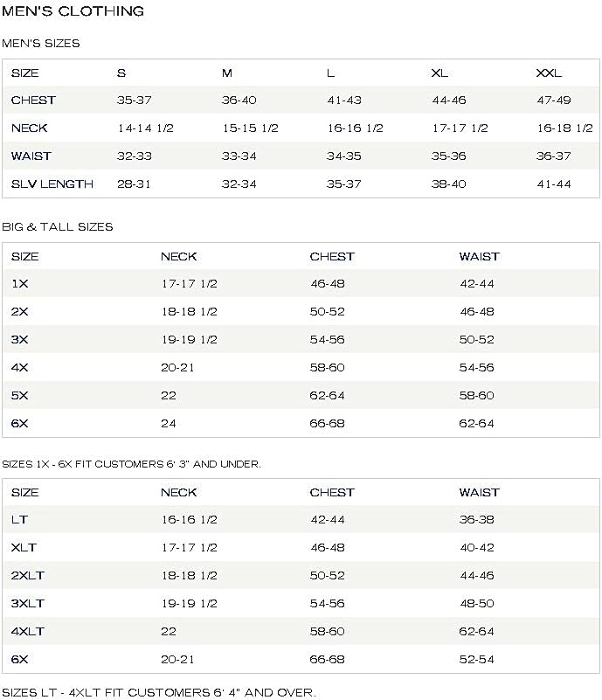Click the 6X row neck value 24
This screenshot has width=602, height=700.
point(169,424)
